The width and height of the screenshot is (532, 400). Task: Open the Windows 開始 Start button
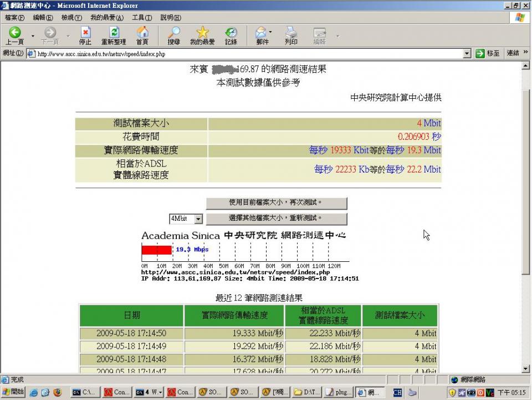(x=13, y=392)
